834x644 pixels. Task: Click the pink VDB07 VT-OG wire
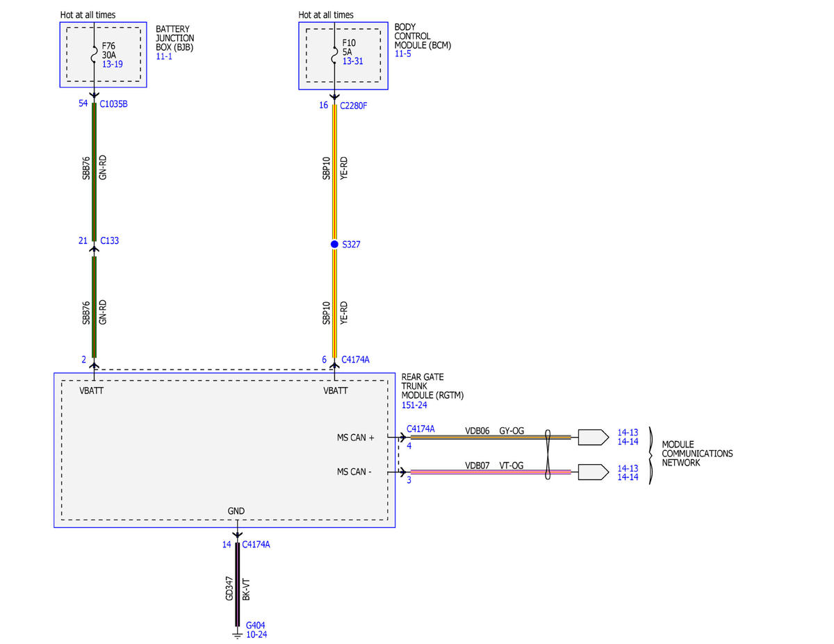coord(491,472)
